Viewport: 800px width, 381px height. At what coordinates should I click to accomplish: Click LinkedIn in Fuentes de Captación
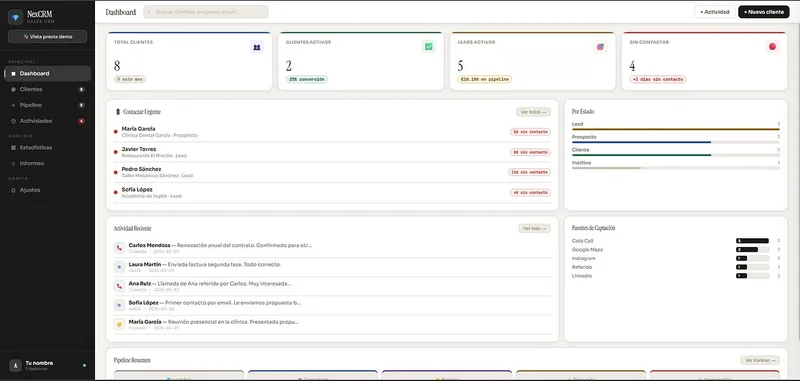pos(582,276)
